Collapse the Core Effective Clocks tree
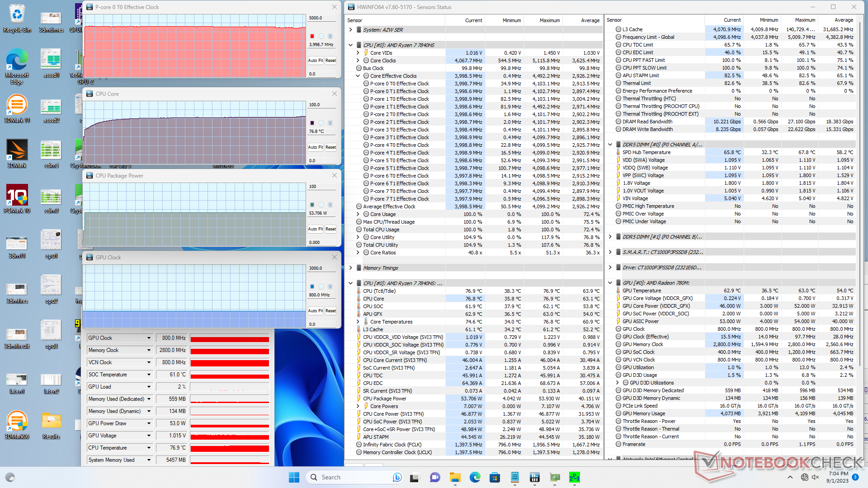Viewport: 868px width, 488px height. 358,76
